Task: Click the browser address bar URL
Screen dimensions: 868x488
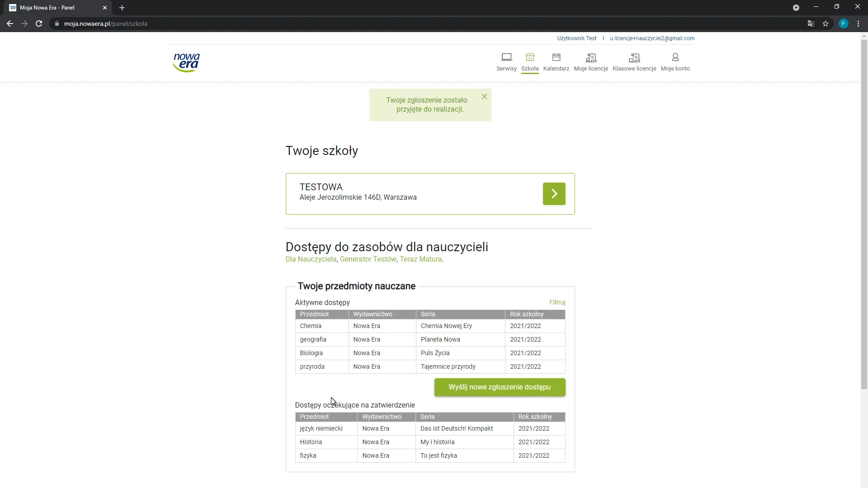Action: (x=106, y=23)
